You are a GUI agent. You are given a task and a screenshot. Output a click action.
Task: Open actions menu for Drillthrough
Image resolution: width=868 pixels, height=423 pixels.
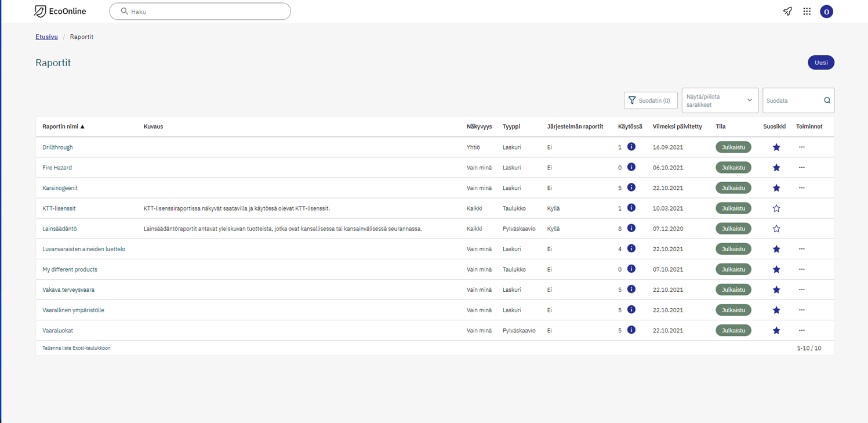802,147
